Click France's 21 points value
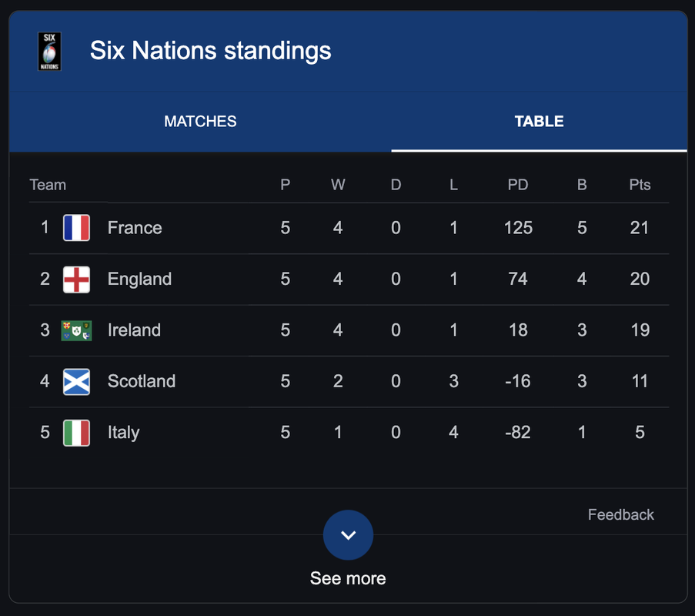Viewport: 695px width, 616px height. pos(639,227)
